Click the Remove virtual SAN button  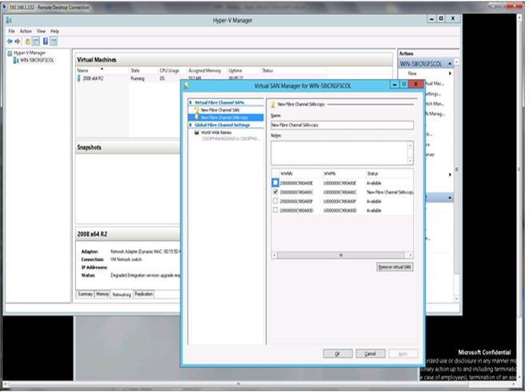coord(393,267)
